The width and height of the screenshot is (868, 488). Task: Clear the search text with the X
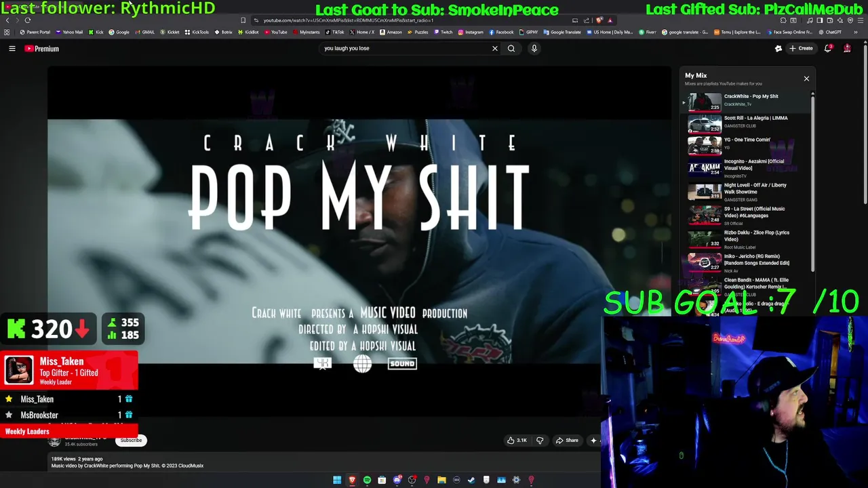(x=495, y=48)
